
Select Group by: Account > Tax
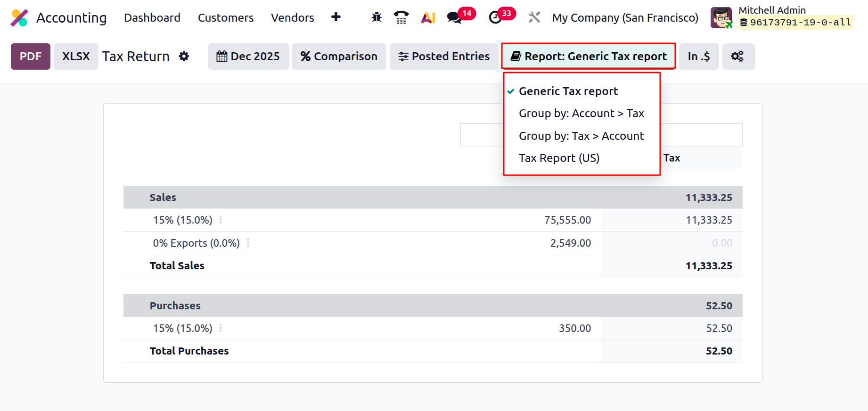point(581,113)
